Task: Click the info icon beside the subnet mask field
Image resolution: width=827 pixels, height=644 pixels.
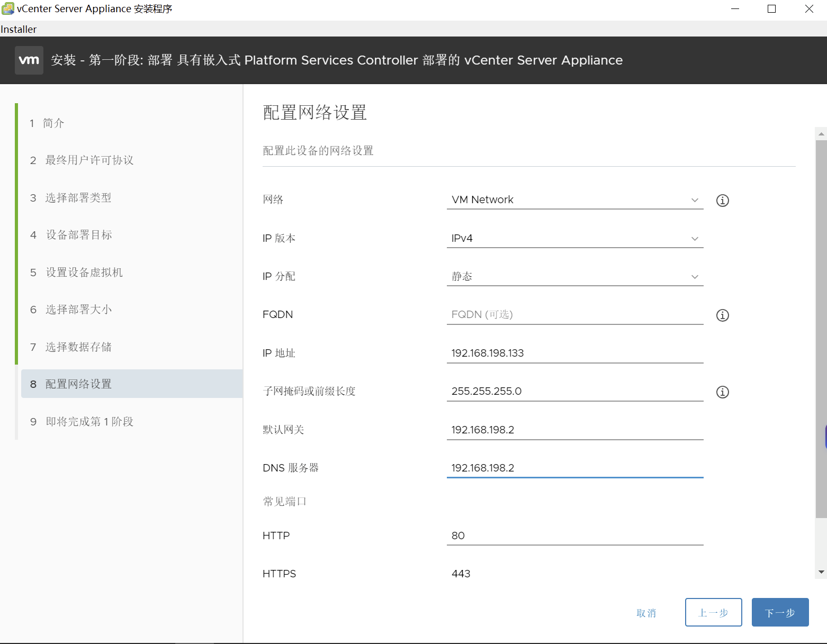Action: (722, 392)
